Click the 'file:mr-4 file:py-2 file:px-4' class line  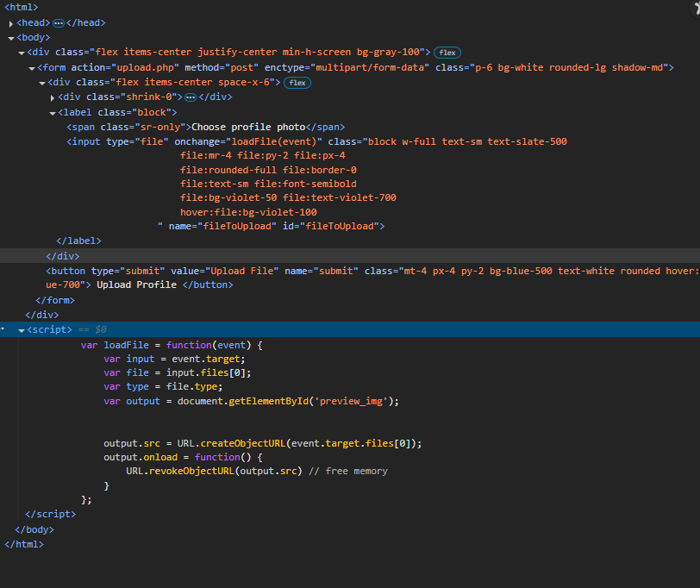pyautogui.click(x=263, y=155)
